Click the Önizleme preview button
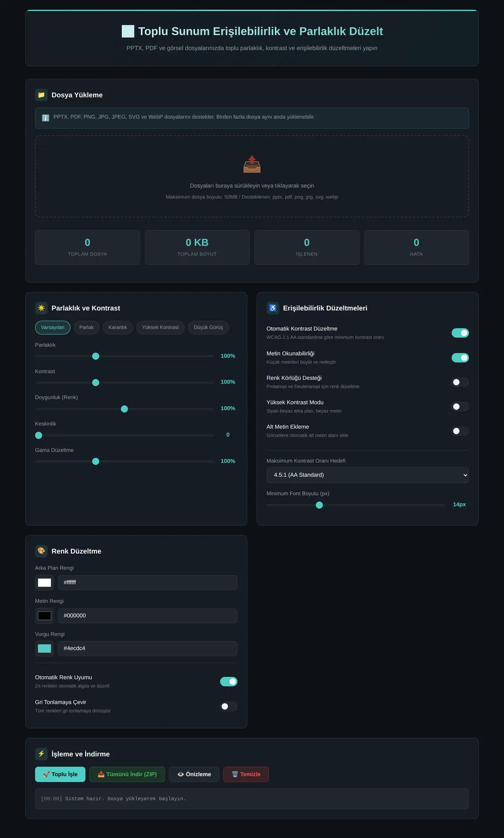504x838 pixels. point(194,774)
